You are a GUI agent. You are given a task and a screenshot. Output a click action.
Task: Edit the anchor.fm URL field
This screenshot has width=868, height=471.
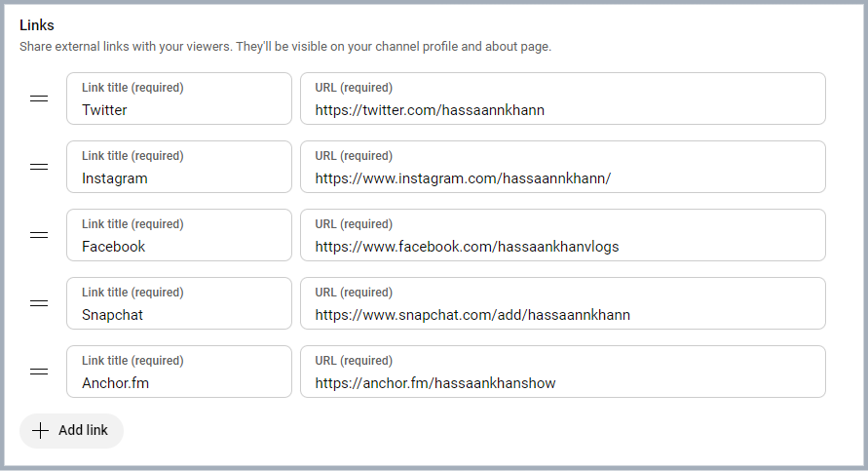(x=563, y=372)
